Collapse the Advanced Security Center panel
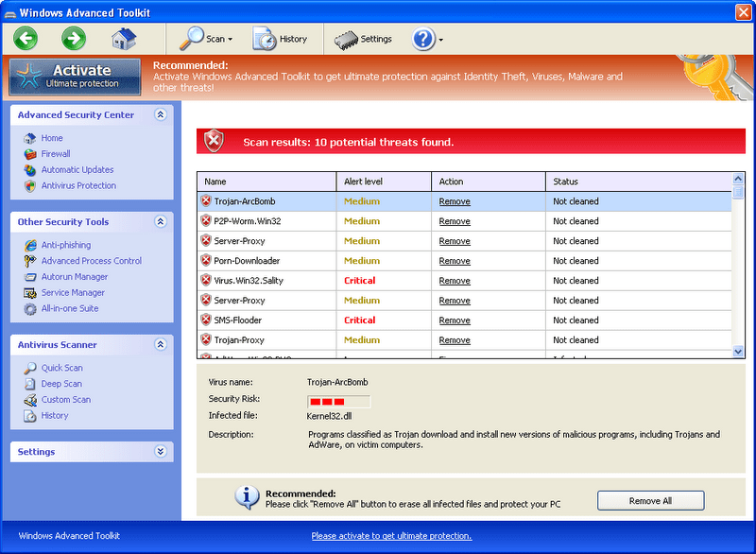Image resolution: width=756 pixels, height=554 pixels. click(x=162, y=114)
